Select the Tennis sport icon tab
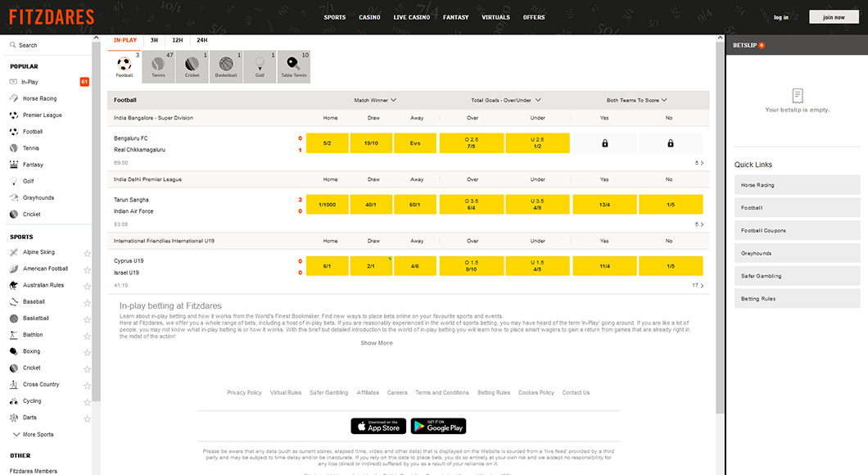Viewport: 868px width, 475px height. (x=159, y=67)
